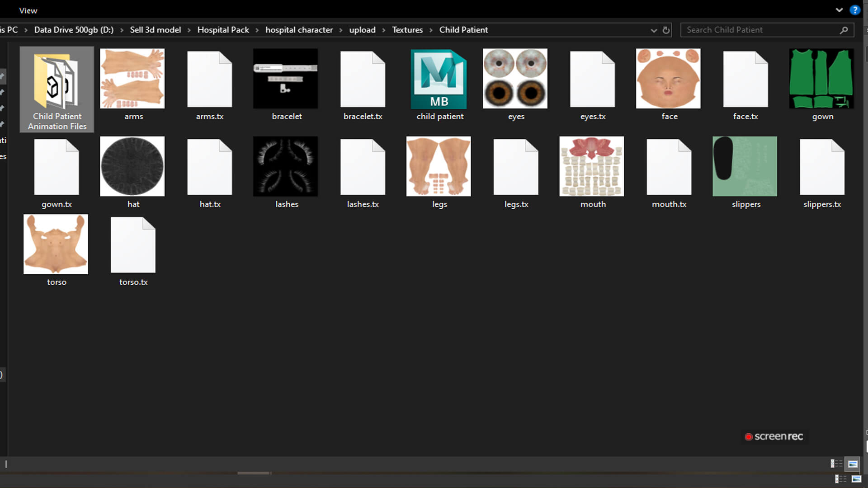Select the child patient Maya MB file

click(x=439, y=79)
